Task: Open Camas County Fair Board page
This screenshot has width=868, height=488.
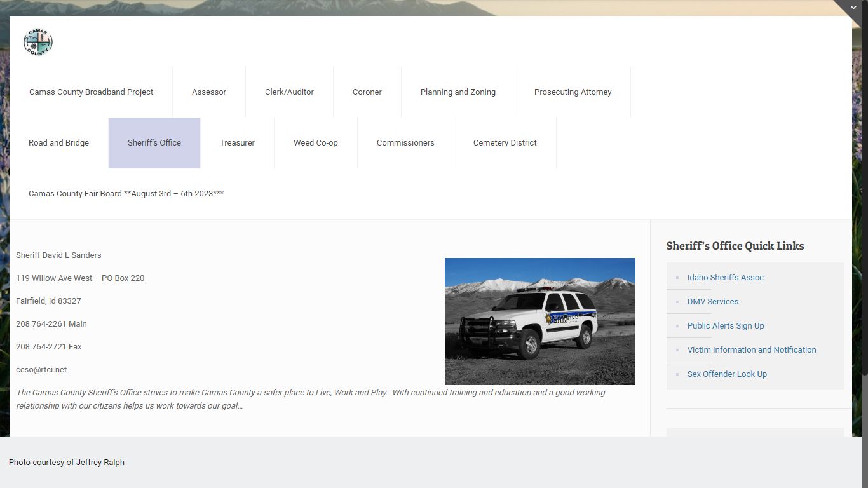Action: point(126,194)
